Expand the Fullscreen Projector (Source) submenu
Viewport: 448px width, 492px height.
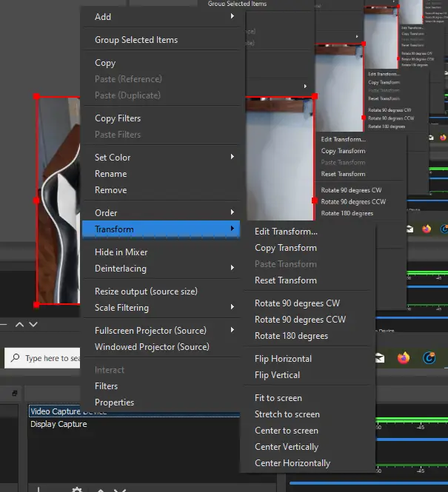161,331
